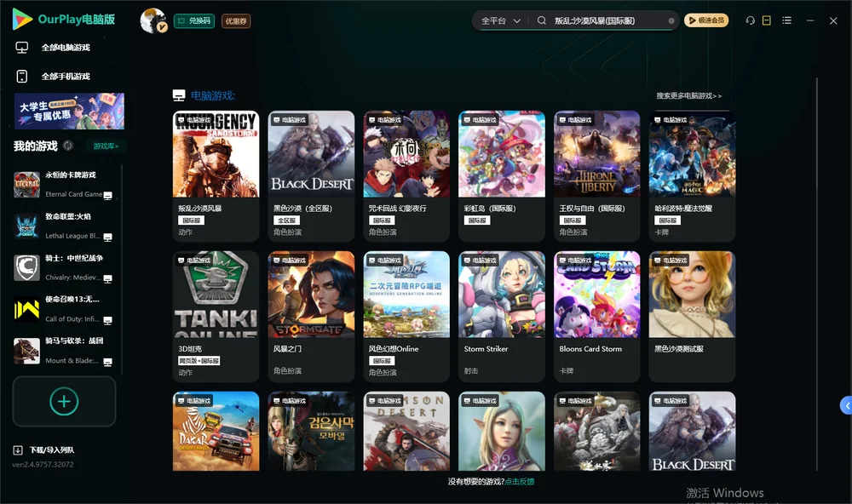Expand the 全平台 platform dropdown
Image resolution: width=852 pixels, height=504 pixels.
click(500, 20)
